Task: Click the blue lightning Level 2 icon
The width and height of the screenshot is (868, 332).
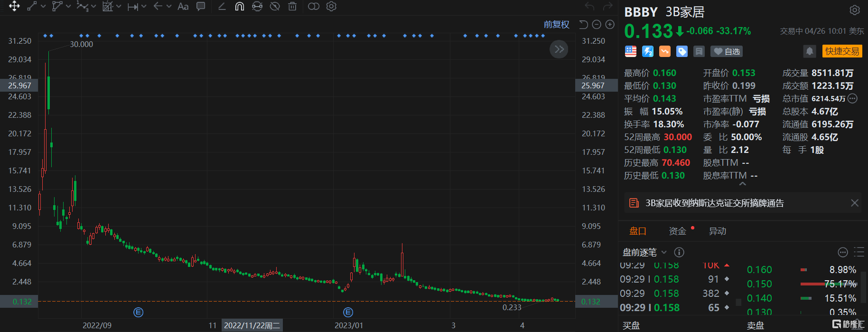Action: (648, 51)
